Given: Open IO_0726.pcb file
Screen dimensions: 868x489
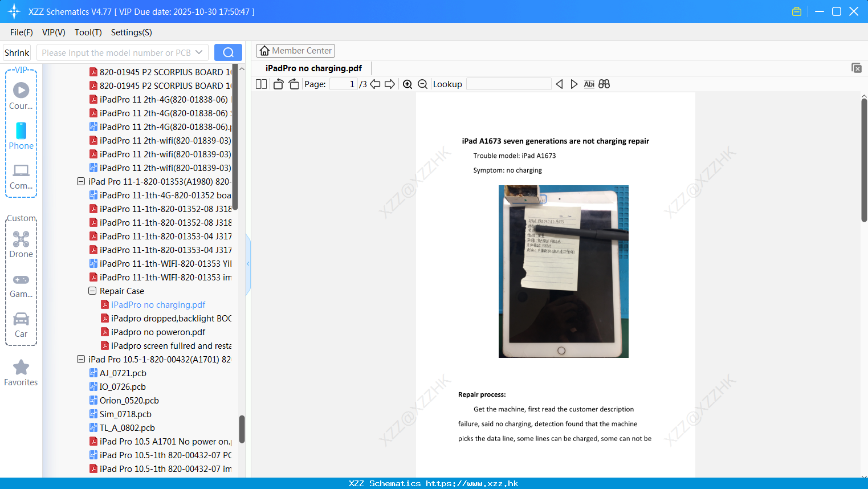Looking at the screenshot, I should tap(117, 386).
